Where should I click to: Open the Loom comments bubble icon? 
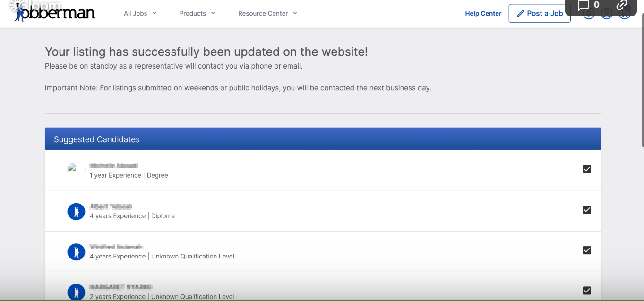(x=584, y=5)
